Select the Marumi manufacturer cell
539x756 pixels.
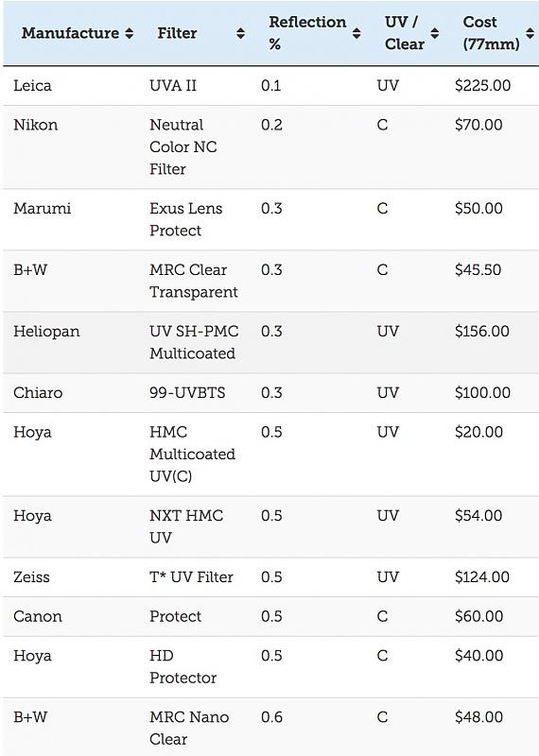(42, 208)
